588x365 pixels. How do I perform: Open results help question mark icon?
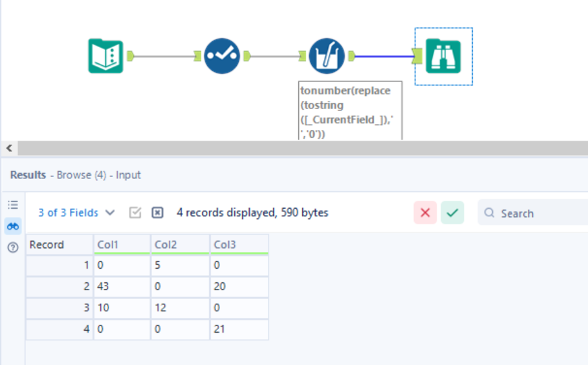coord(13,247)
